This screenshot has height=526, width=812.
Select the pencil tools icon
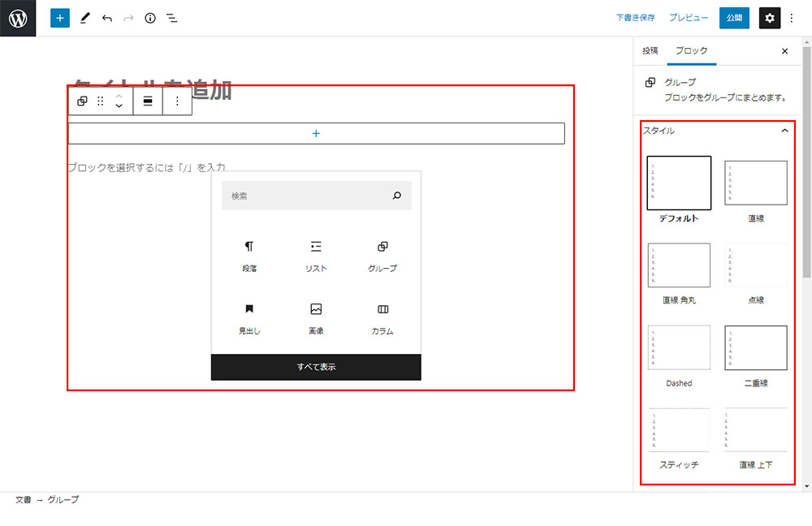coord(85,18)
